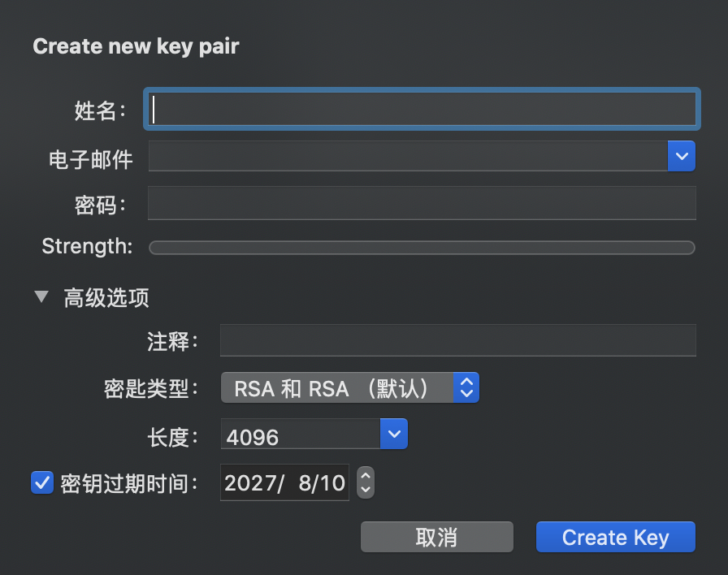Open the 电子邮件 dropdown arrow
728x575 pixels.
pos(681,156)
